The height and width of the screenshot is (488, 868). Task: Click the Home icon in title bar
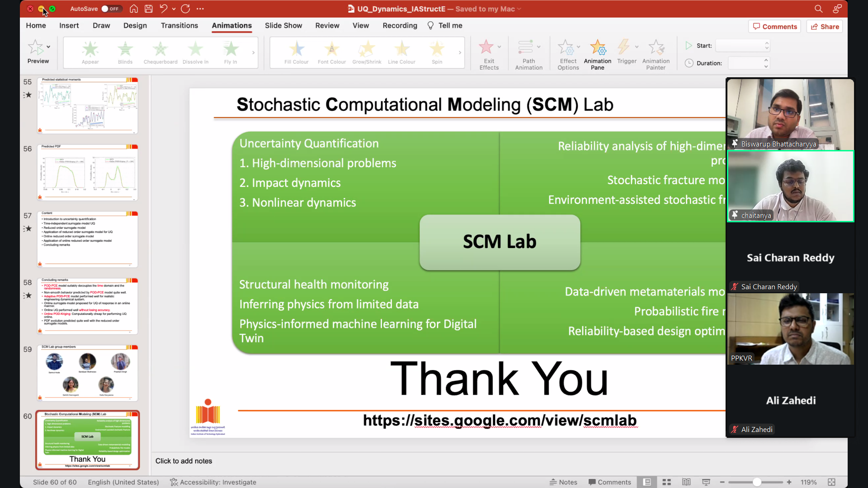tap(134, 9)
